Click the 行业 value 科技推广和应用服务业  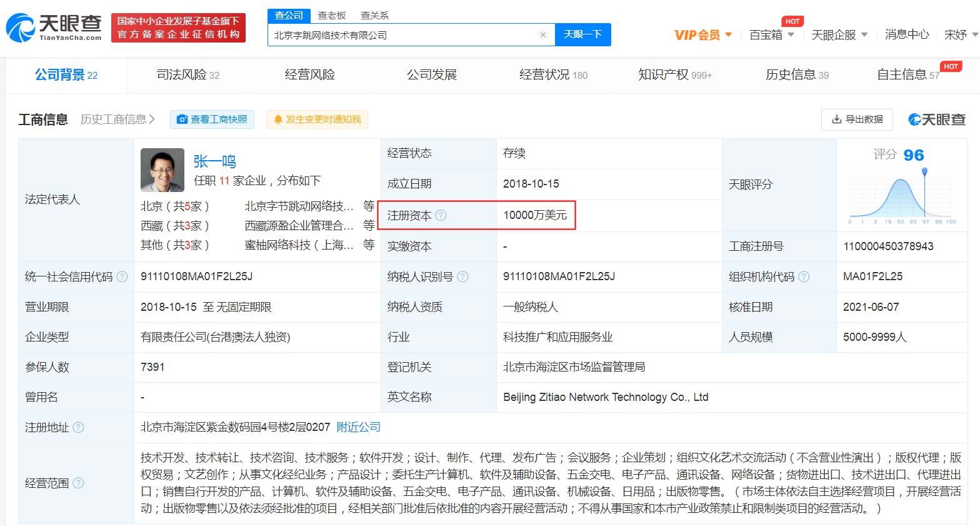pyautogui.click(x=558, y=337)
